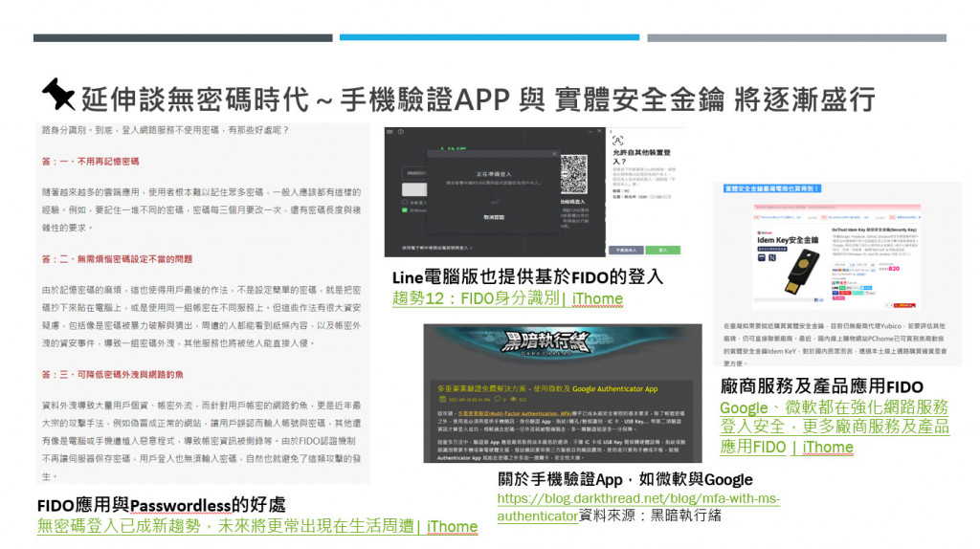The height and width of the screenshot is (549, 980).
Task: Click 取消認證 in the Line login dialog
Action: (x=494, y=217)
